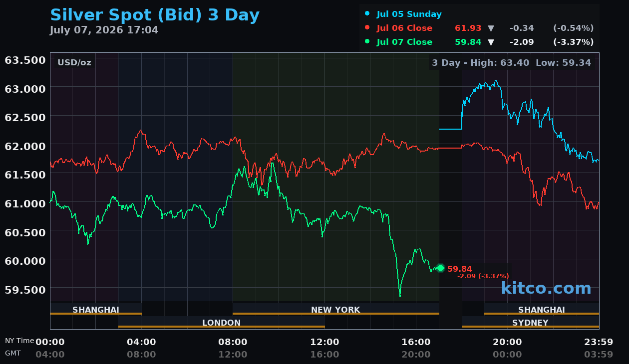The image size is (629, 364).
Task: Click the 60.000 y-axis label
Action: [x=25, y=261]
